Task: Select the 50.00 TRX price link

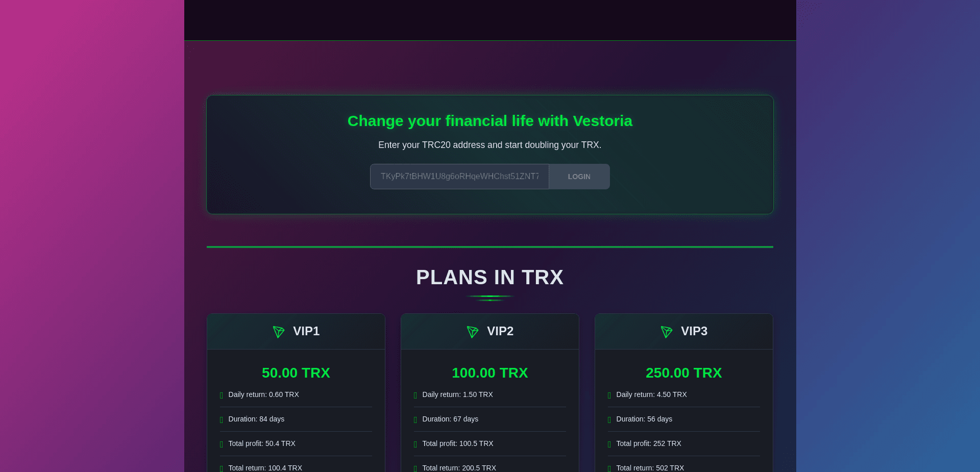Action: (296, 372)
